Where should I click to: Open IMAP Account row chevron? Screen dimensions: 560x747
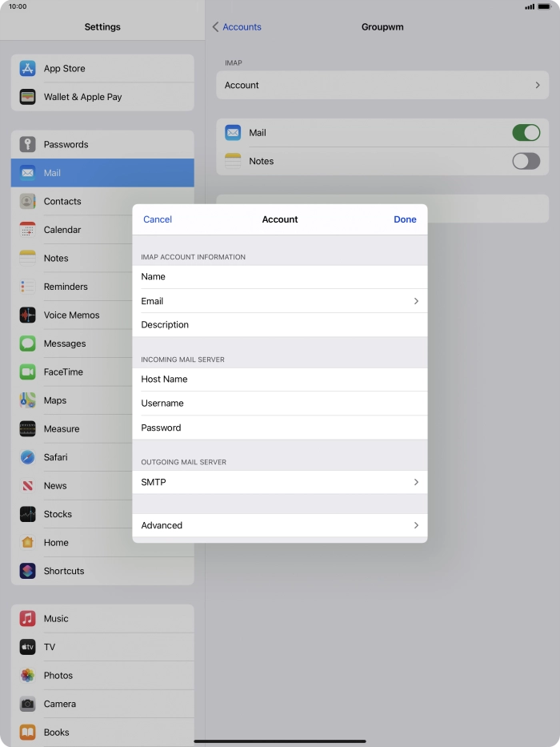tap(538, 86)
